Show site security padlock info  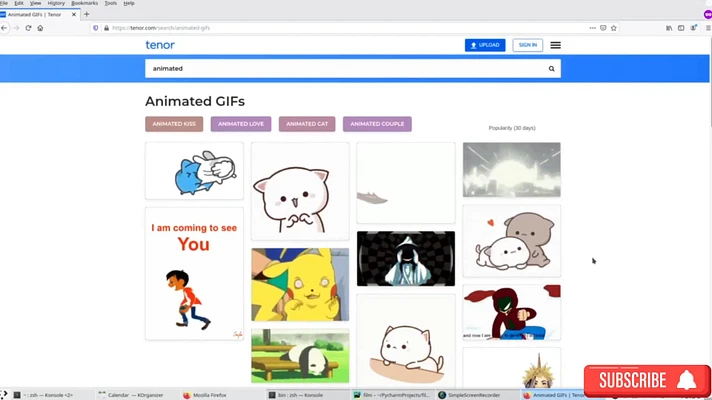coord(106,28)
